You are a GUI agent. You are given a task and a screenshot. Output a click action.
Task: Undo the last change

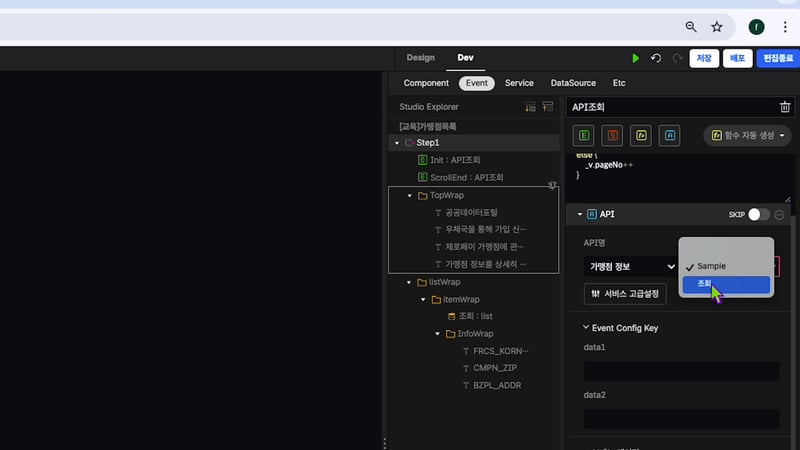point(656,58)
